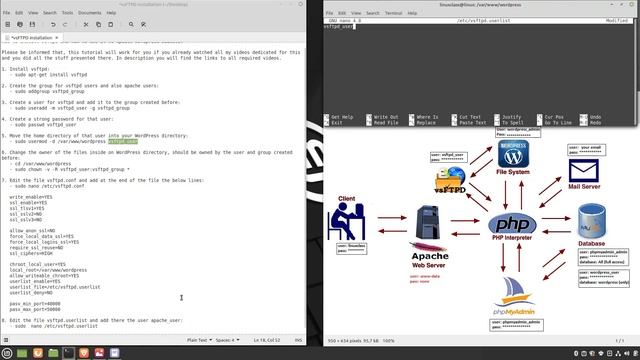This screenshot has width=640, height=360.
Task: Click line 'userlist_deny=NO' in editor
Action: [31, 293]
